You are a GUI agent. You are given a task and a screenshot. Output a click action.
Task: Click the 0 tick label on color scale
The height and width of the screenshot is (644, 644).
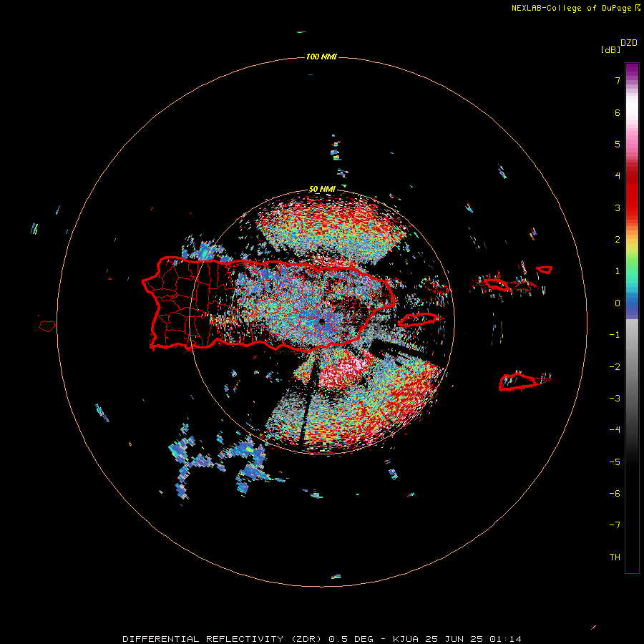click(x=618, y=303)
